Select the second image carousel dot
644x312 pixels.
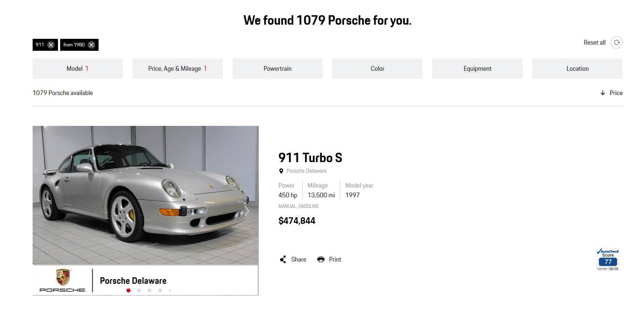pyautogui.click(x=139, y=290)
